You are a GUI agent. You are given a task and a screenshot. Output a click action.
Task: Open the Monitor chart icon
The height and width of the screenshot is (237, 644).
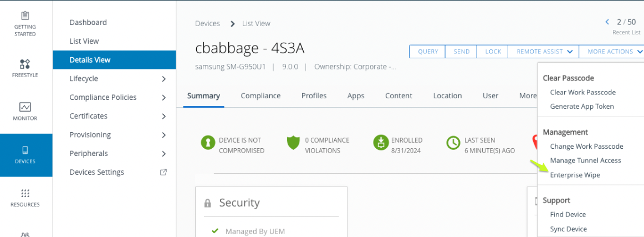pyautogui.click(x=25, y=107)
